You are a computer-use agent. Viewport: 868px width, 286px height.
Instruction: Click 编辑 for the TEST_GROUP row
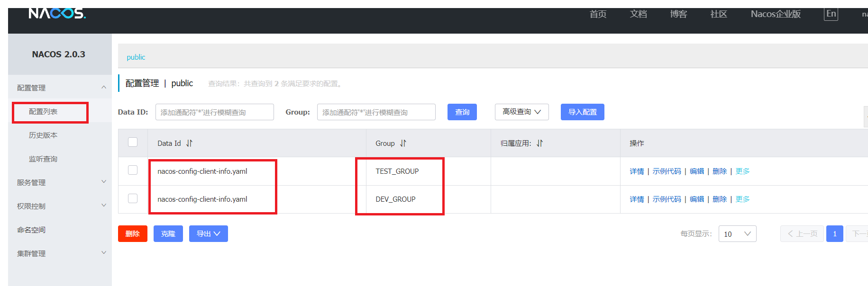tap(697, 171)
